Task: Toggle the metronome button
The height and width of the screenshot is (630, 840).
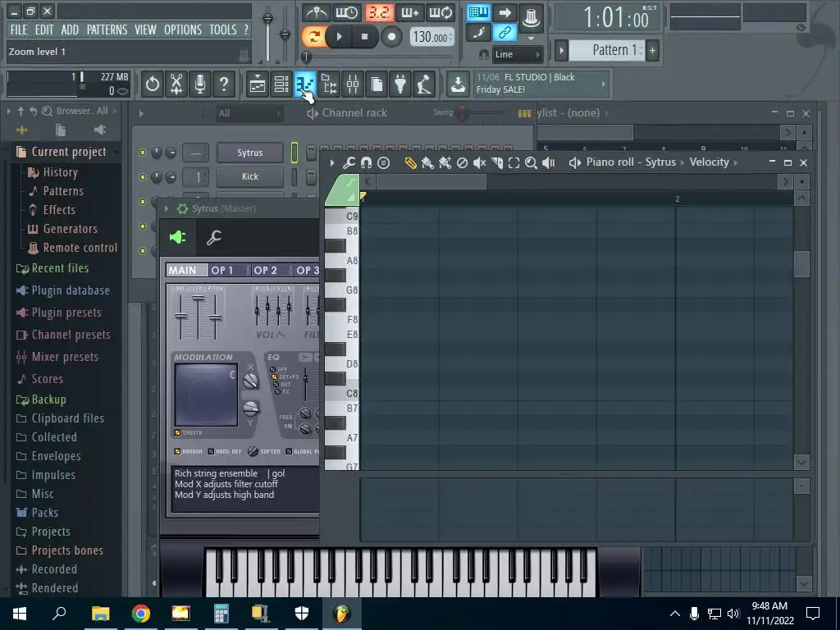Action: (316, 12)
